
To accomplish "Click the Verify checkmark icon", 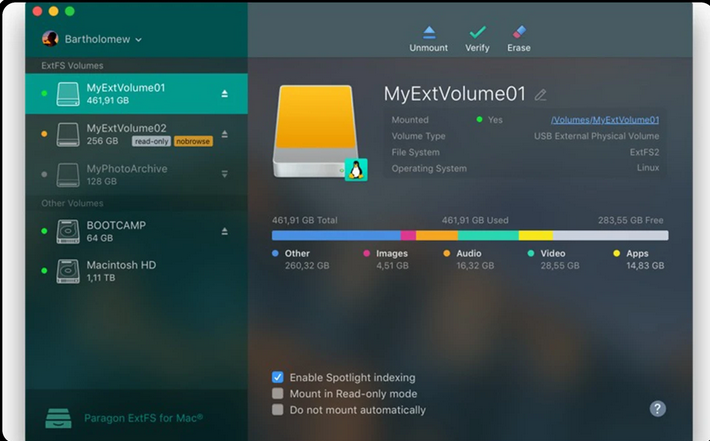I will [x=477, y=33].
